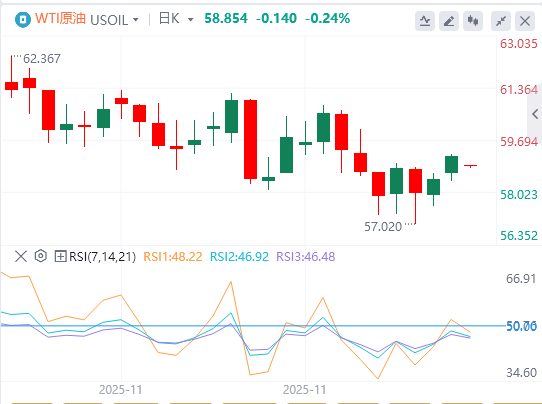The height and width of the screenshot is (404, 542).
Task: Open the indicator line chart tool icon
Action: [425, 21]
